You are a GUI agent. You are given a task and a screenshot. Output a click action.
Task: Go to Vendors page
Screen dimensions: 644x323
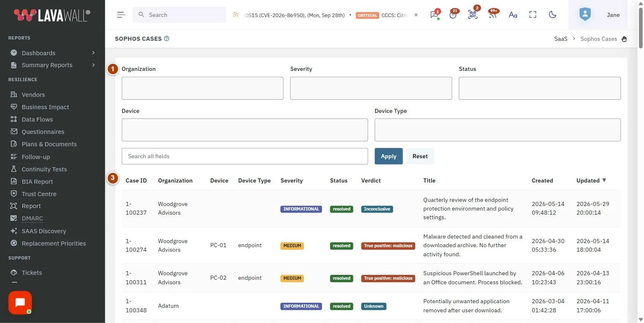(x=33, y=94)
